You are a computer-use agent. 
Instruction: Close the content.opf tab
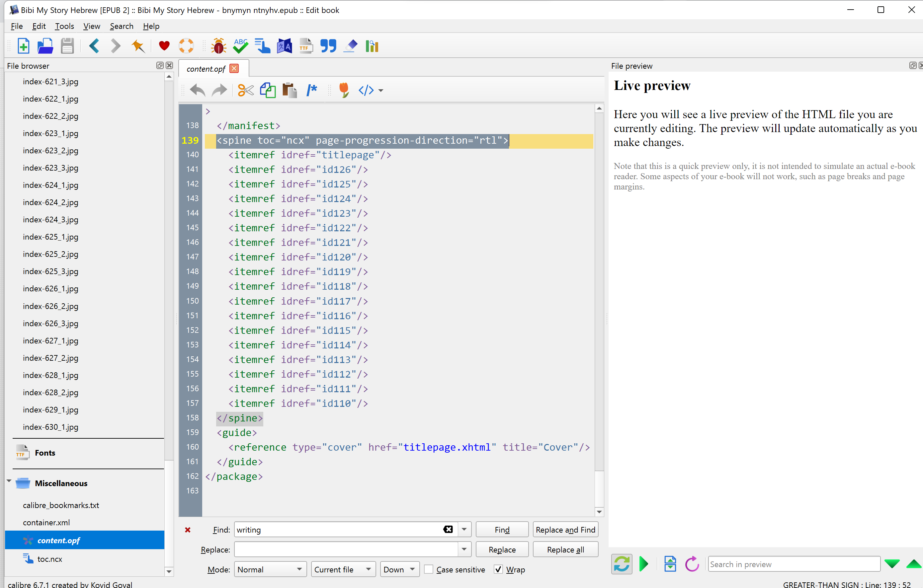(x=234, y=69)
